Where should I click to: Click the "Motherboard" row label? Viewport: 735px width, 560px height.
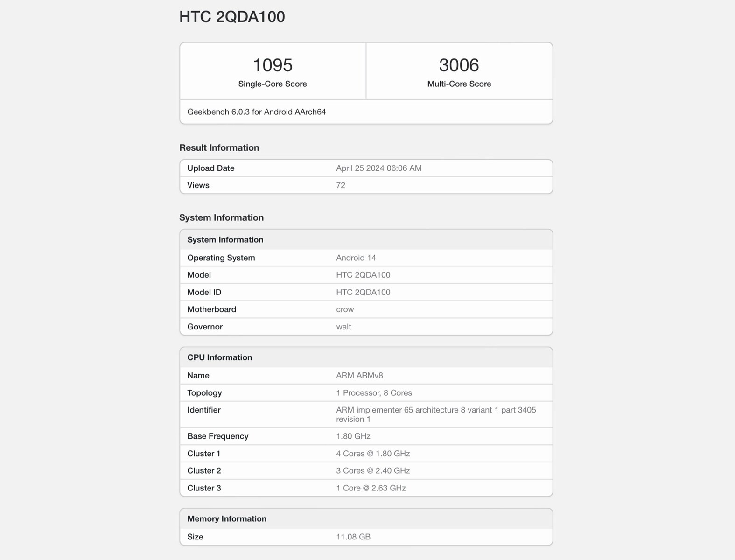pos(212,309)
